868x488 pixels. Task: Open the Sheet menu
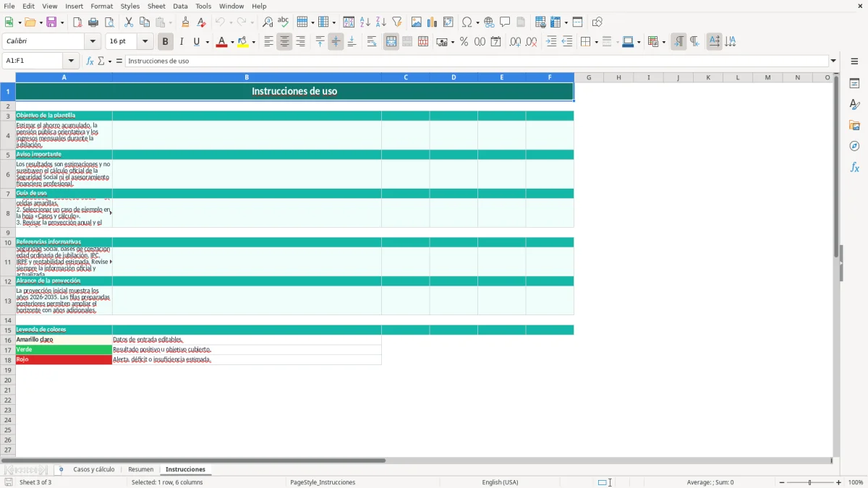point(156,6)
